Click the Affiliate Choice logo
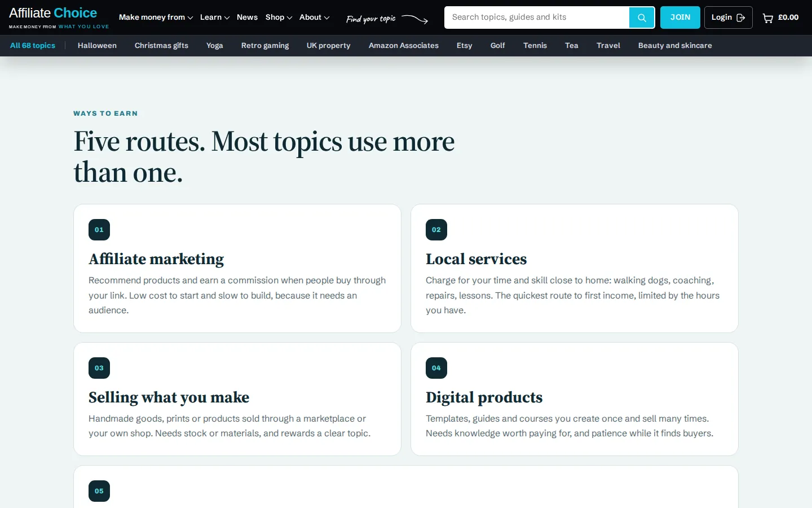Image resolution: width=812 pixels, height=508 pixels. coord(59,17)
